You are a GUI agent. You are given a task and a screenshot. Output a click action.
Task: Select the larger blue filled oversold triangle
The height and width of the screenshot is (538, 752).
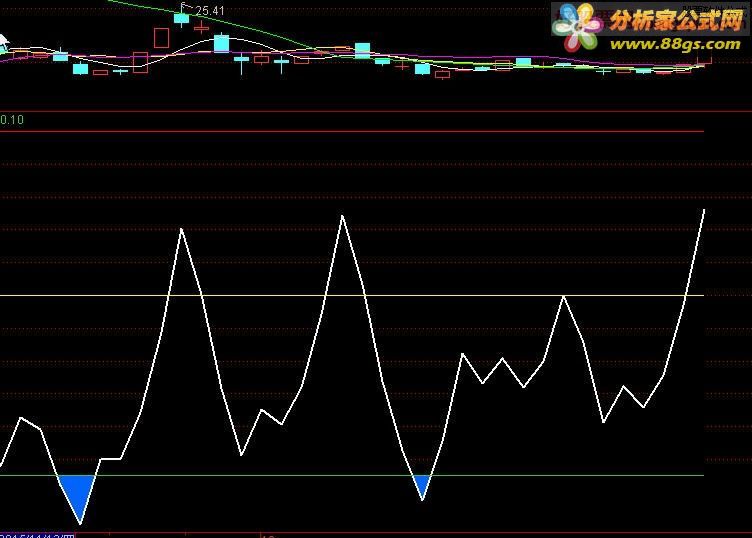point(77,499)
